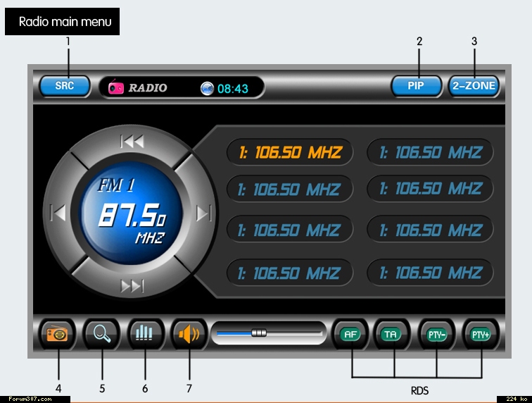Activate the 2-ZONE button
This screenshot has width=532, height=403.
[x=474, y=86]
